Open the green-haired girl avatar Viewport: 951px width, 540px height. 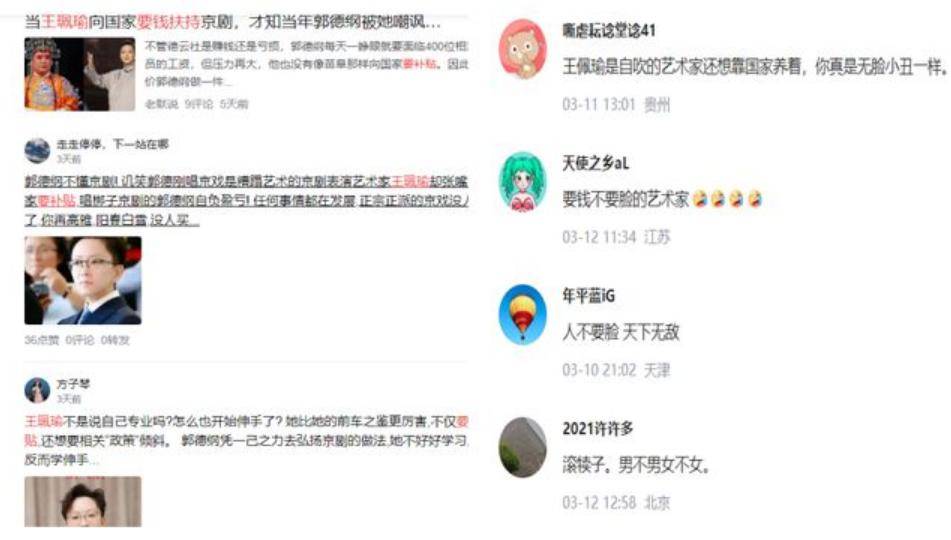[522, 181]
